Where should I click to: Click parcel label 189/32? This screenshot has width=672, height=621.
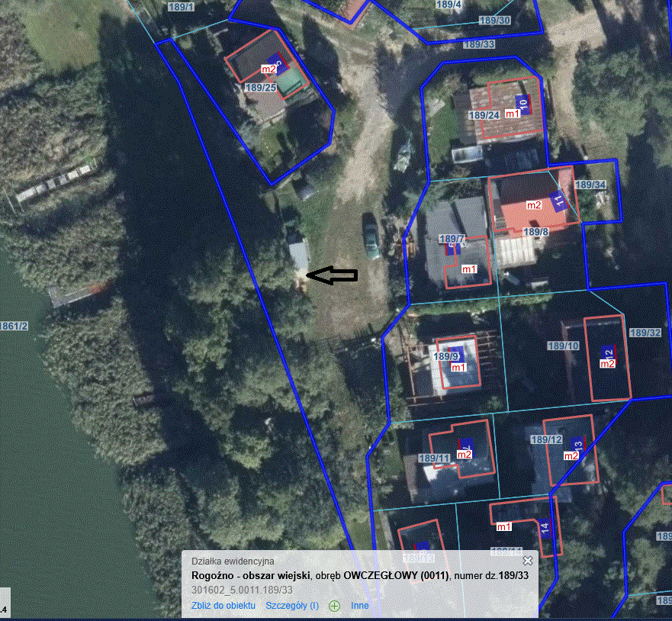click(x=645, y=333)
